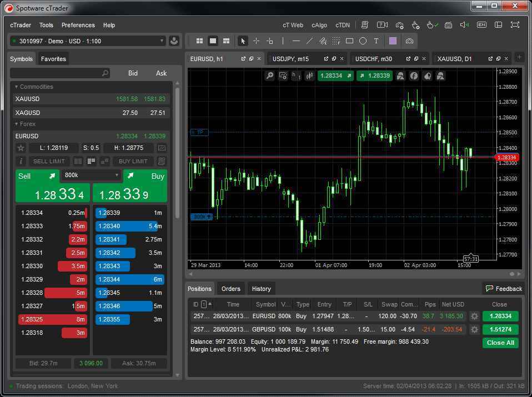The width and height of the screenshot is (532, 397).
Task: Select the ellipse drawing tool
Action: 363,41
